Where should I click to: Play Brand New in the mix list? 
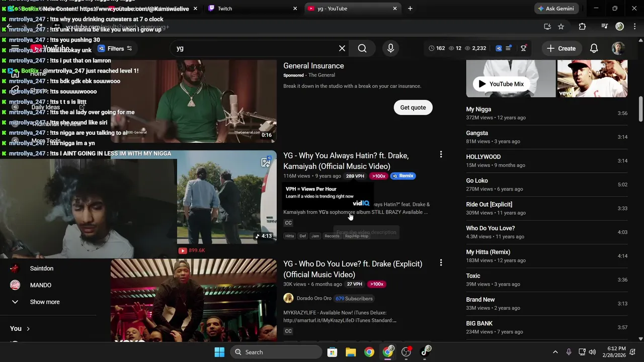click(547, 304)
